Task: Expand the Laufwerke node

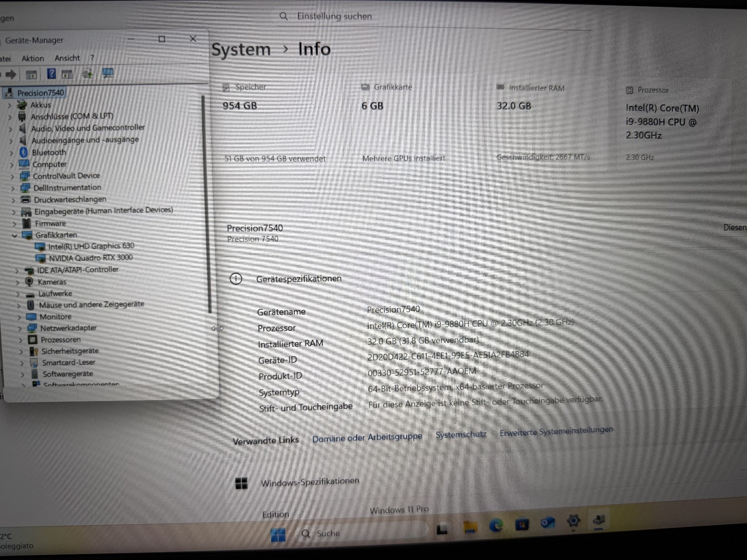Action: (x=18, y=294)
